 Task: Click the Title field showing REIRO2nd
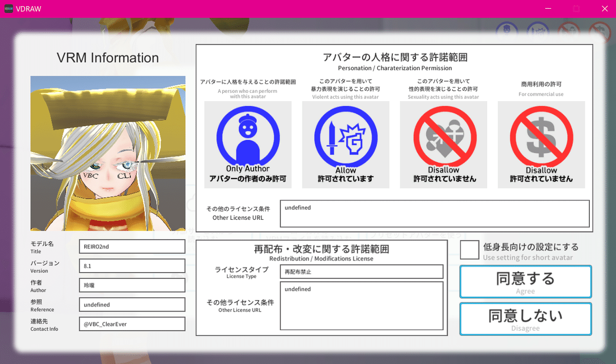(131, 246)
